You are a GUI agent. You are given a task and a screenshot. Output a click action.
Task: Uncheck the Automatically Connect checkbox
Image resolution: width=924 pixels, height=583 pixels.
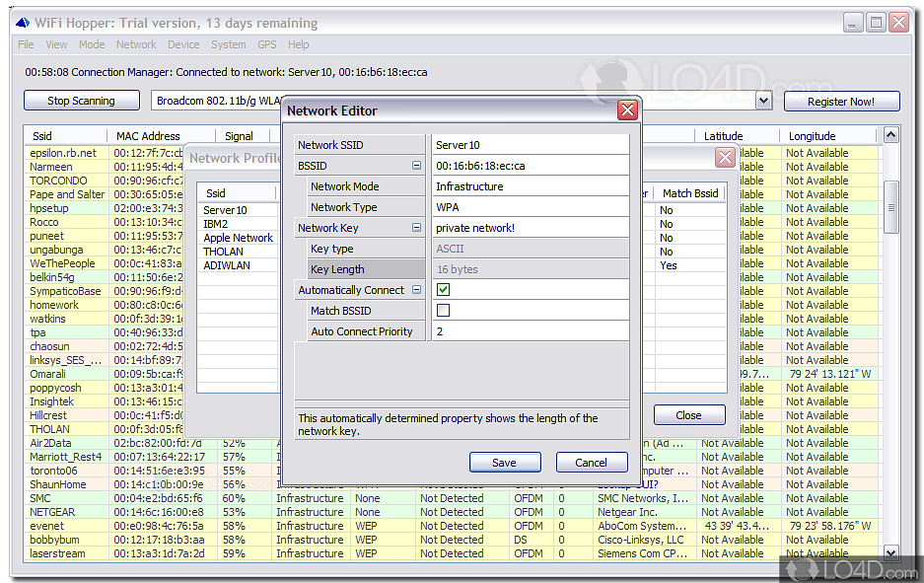pos(443,290)
